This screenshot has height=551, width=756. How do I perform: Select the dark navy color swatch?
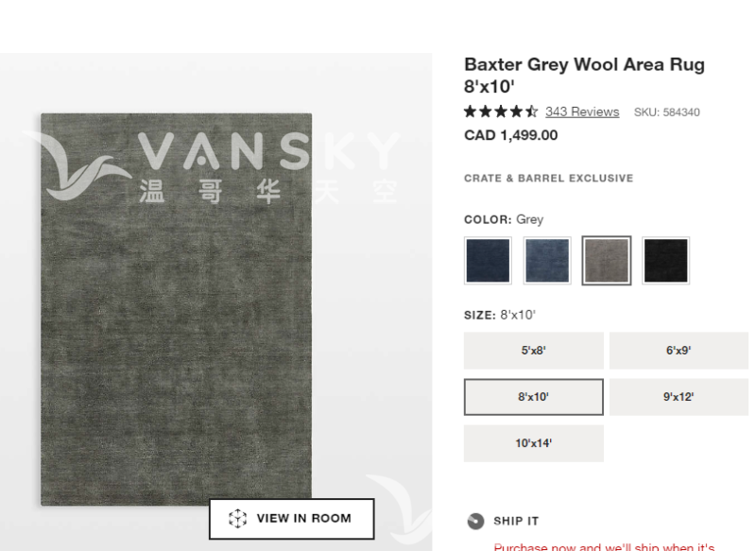pos(488,261)
